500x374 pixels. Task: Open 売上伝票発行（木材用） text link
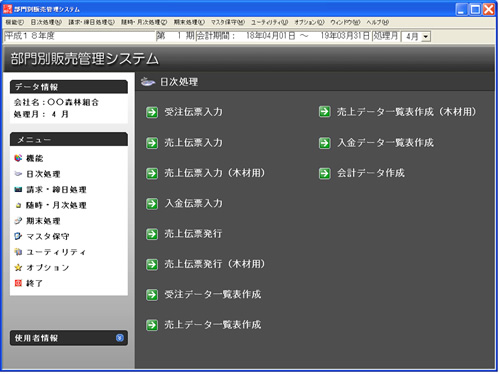pos(215,264)
